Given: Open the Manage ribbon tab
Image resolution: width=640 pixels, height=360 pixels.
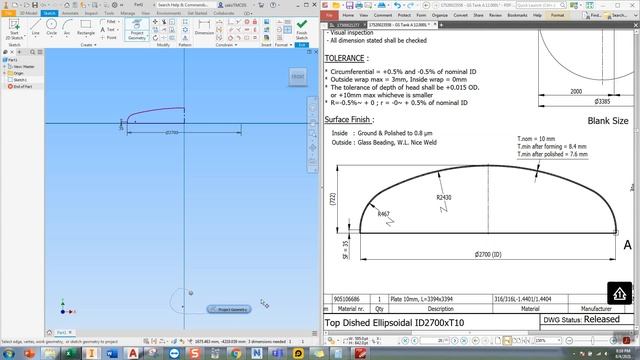Looking at the screenshot, I should pyautogui.click(x=128, y=13).
